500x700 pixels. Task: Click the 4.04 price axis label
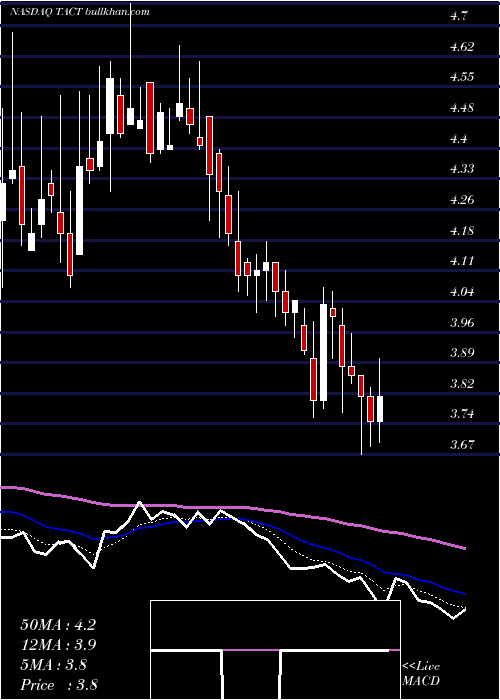tap(462, 292)
